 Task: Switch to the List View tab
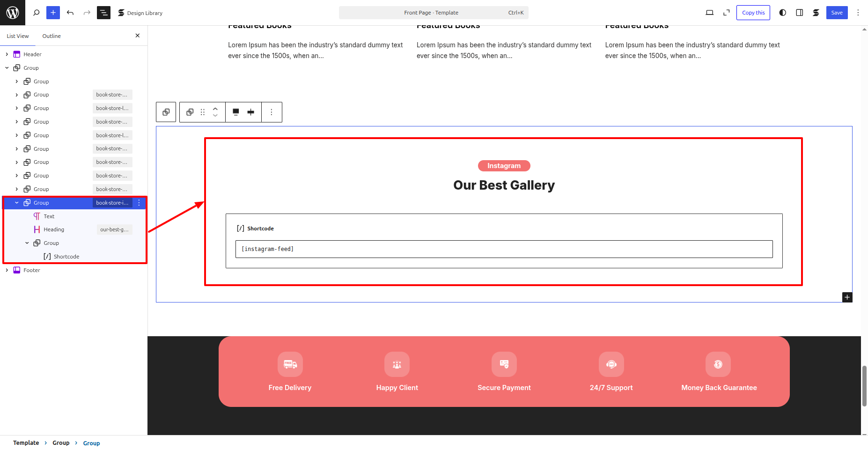[18, 36]
